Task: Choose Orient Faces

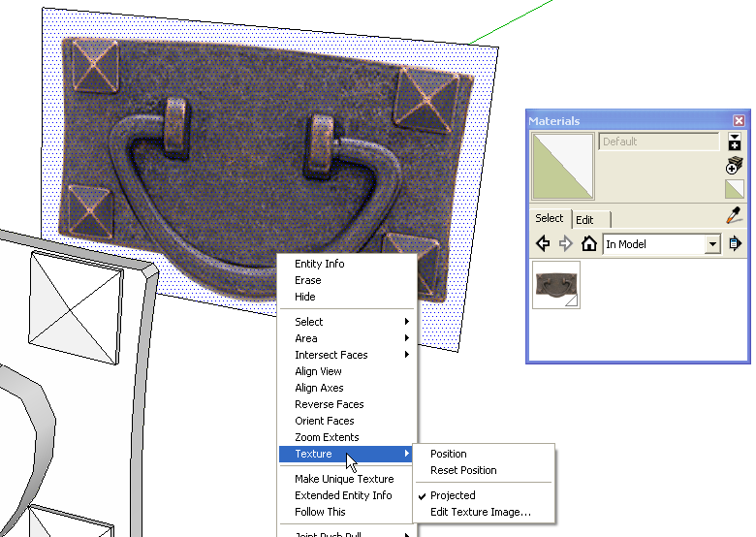Action: (x=347, y=421)
